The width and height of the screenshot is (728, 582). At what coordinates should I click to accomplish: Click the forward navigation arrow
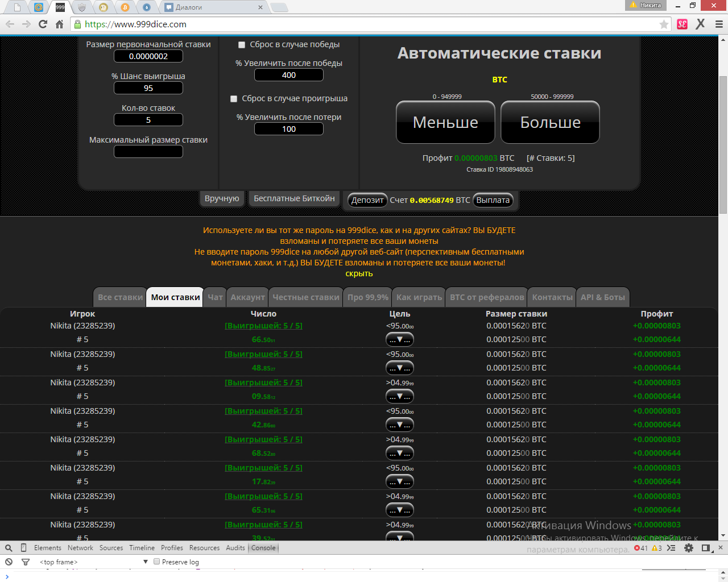click(x=26, y=24)
